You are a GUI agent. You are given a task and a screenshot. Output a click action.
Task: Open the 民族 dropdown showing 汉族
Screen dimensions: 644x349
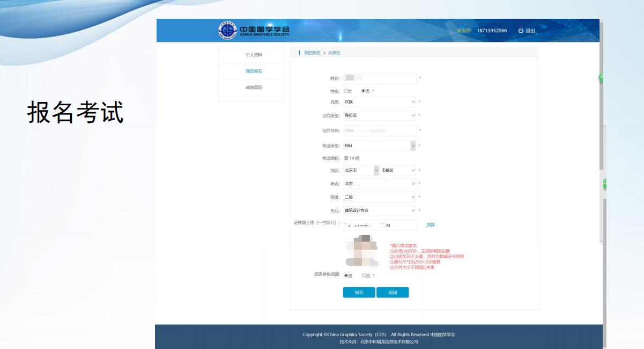tap(380, 102)
